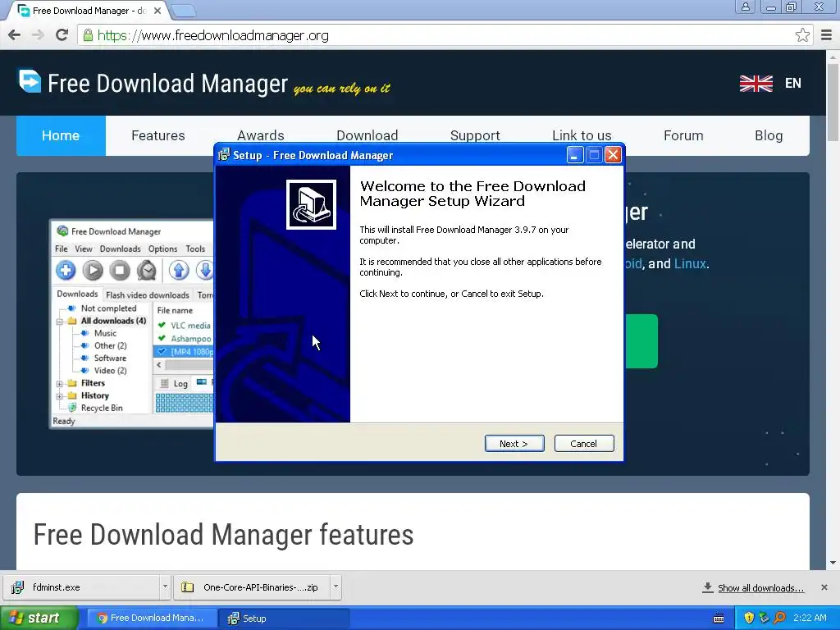840x630 pixels.
Task: Select the VLC media download row
Action: pos(185,325)
